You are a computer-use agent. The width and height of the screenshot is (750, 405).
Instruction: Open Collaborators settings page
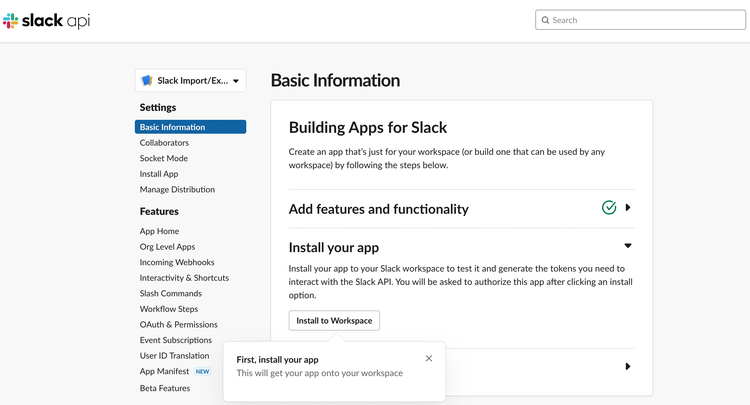tap(164, 142)
